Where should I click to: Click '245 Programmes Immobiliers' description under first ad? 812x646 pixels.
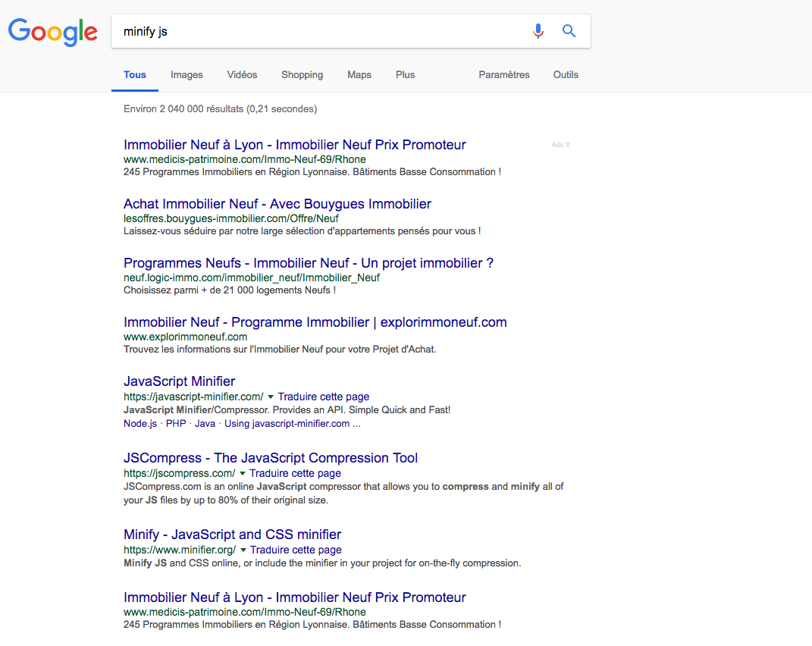coord(312,171)
